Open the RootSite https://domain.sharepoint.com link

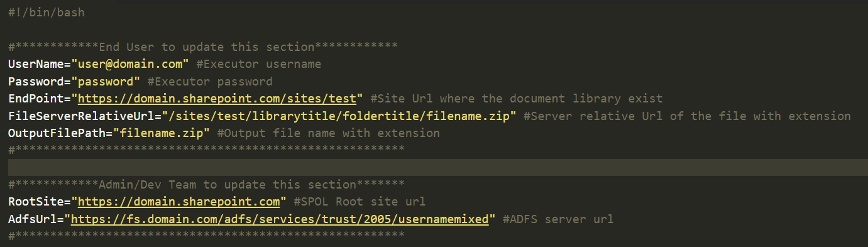pos(179,202)
